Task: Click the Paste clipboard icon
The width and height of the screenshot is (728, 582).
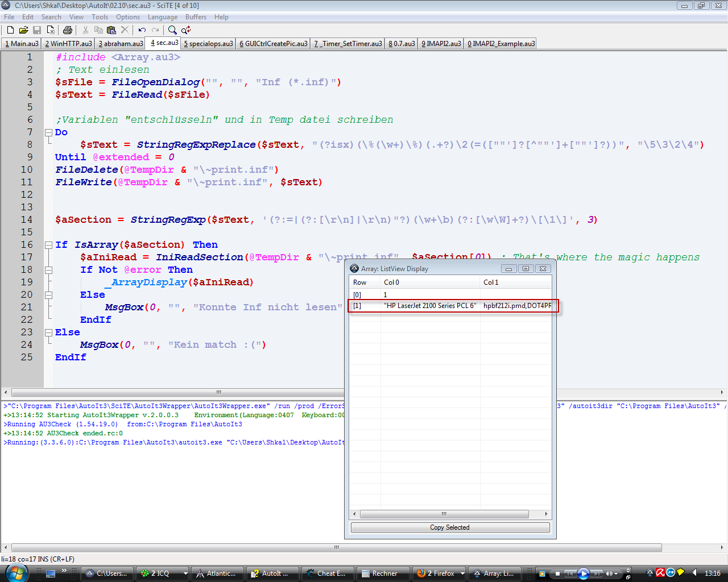Action: tap(111, 30)
